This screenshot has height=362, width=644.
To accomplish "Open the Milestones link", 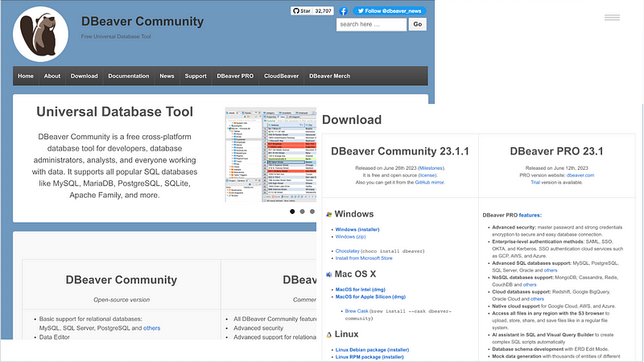I will [x=431, y=168].
